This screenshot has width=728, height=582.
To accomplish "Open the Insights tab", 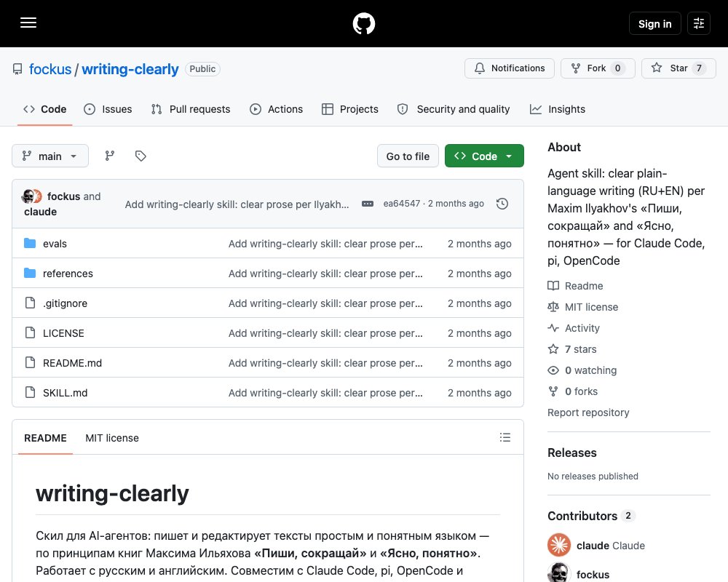I will tap(558, 109).
